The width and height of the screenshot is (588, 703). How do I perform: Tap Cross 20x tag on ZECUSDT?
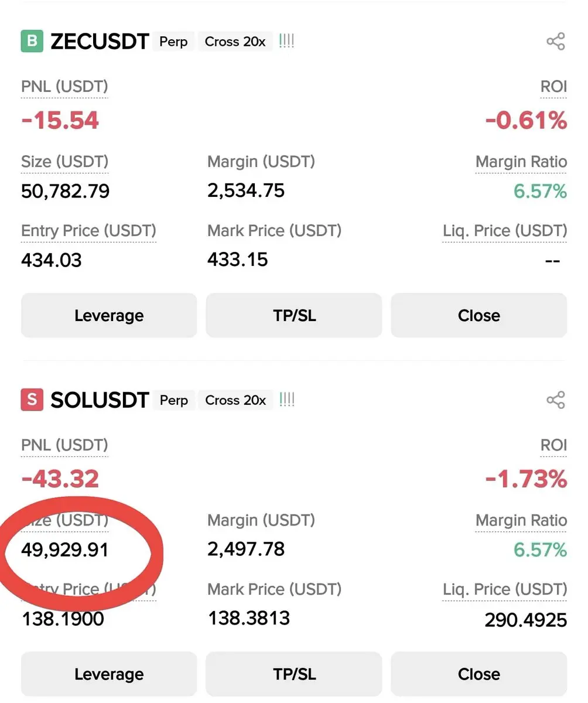pyautogui.click(x=235, y=42)
